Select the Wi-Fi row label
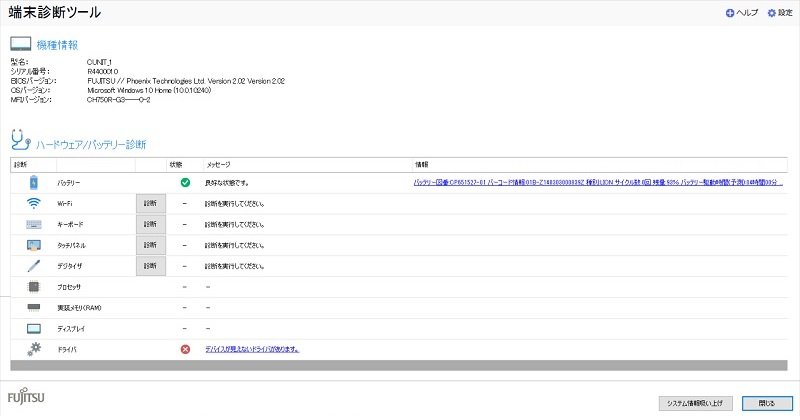800x420 pixels. pyautogui.click(x=65, y=204)
